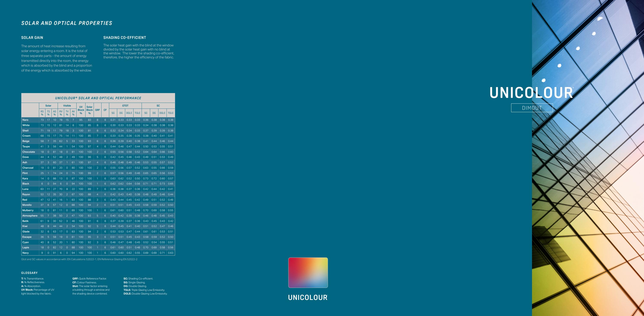
Task: Expand the GTOT column group
Action: (x=126, y=106)
